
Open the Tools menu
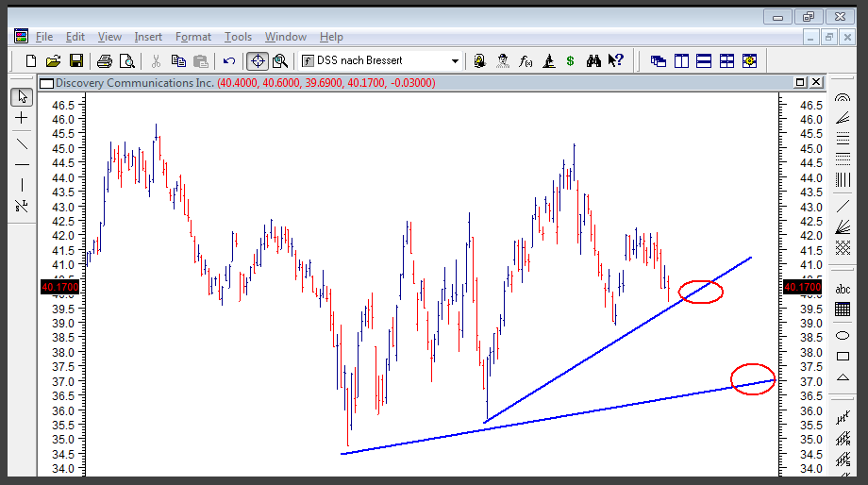click(238, 37)
